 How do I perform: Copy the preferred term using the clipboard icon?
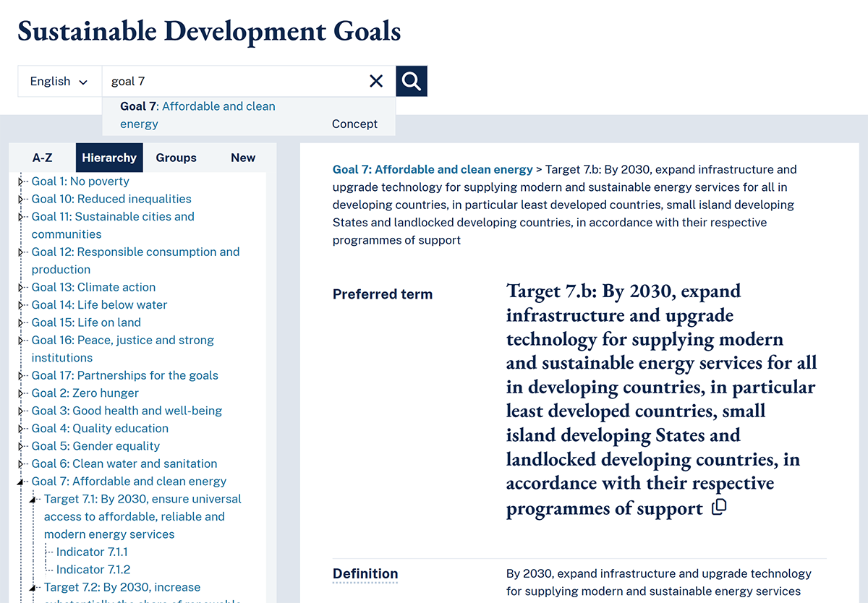coord(718,508)
